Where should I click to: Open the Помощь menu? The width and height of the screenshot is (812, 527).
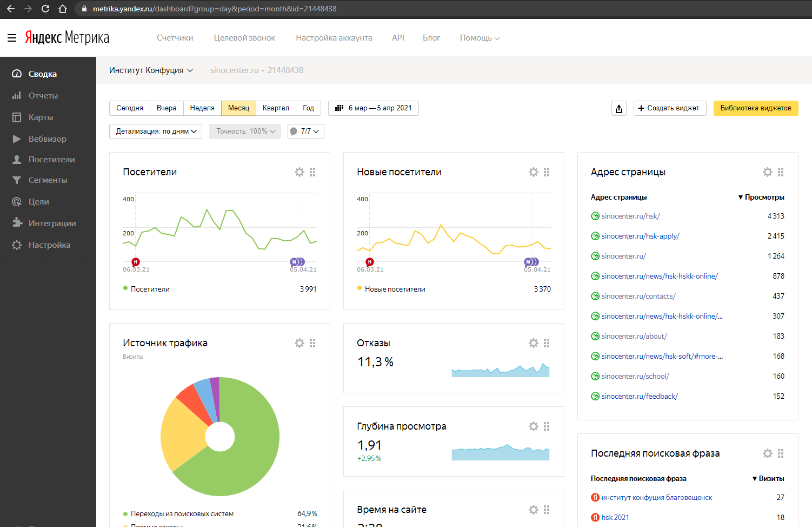480,38
